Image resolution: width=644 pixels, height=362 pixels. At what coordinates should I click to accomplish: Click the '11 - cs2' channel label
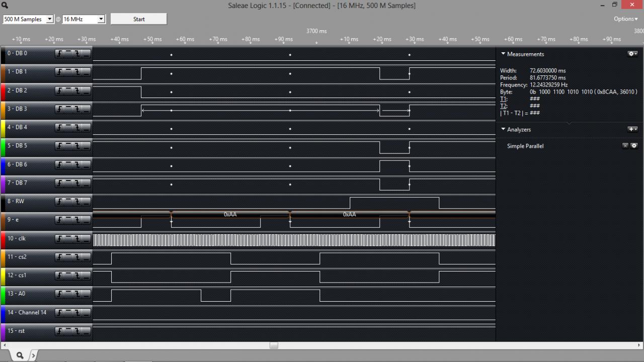17,257
